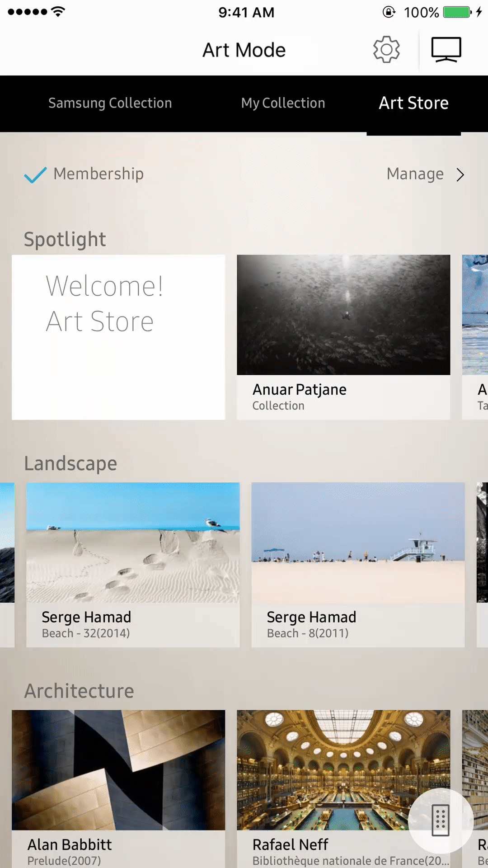Tap the Alan Babbitt name text
This screenshot has height=868, width=488.
[70, 844]
